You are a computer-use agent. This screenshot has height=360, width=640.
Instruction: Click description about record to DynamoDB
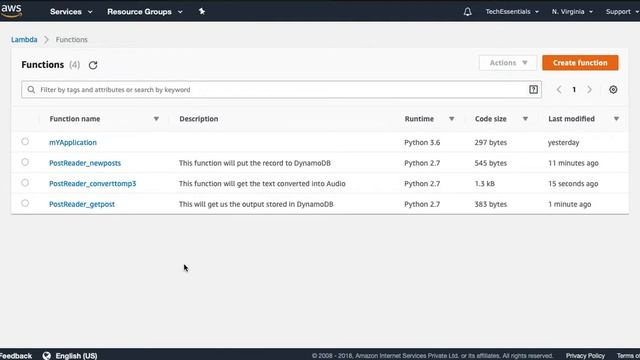click(x=255, y=163)
